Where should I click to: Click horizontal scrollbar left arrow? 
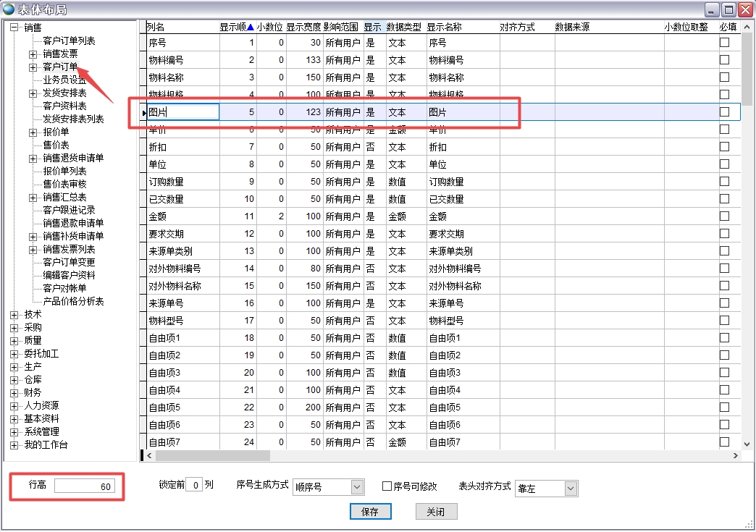tap(150, 456)
